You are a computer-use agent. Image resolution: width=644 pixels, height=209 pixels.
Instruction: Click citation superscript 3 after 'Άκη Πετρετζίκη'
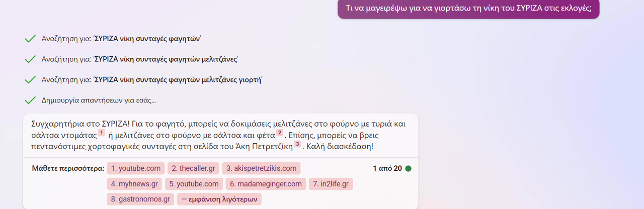297,144
